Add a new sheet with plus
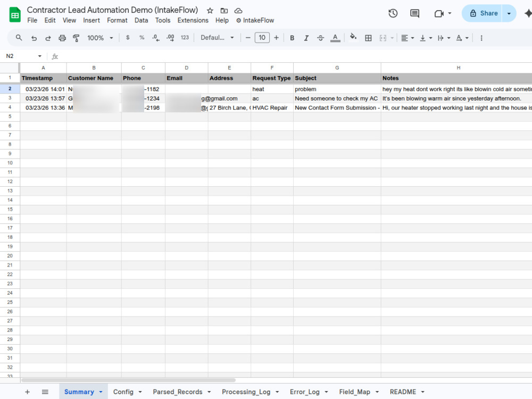Screen dimensions: 532x399 pos(28,392)
